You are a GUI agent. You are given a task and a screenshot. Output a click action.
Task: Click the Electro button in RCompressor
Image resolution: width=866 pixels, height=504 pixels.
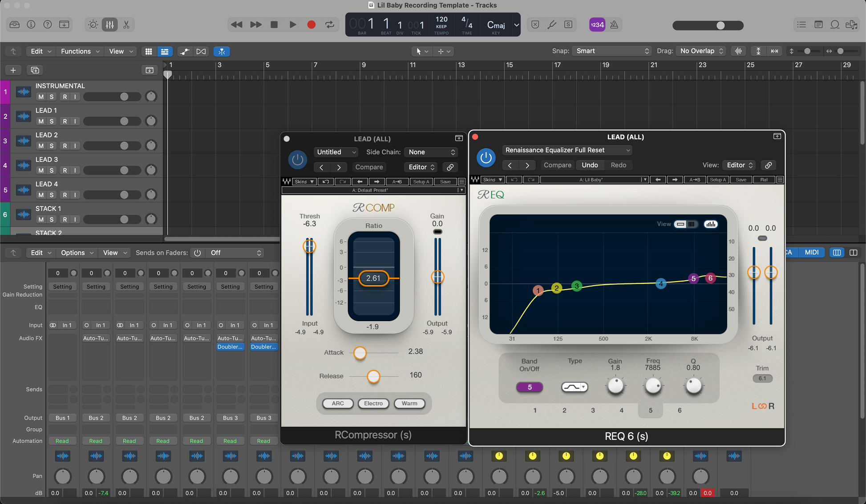pos(373,403)
